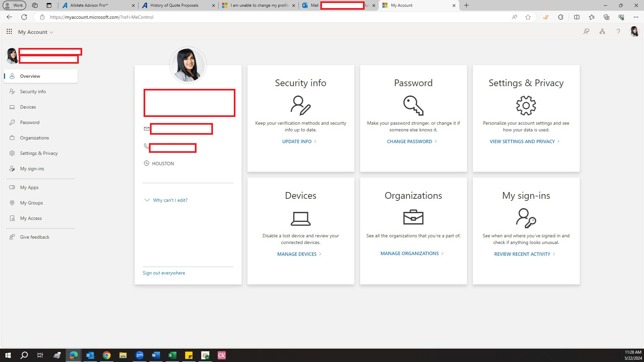
Task: Add this page to favorites with the star
Action: coord(528,17)
